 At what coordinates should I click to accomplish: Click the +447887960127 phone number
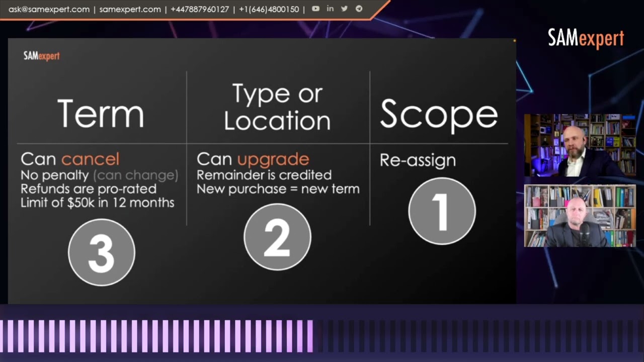pyautogui.click(x=199, y=9)
